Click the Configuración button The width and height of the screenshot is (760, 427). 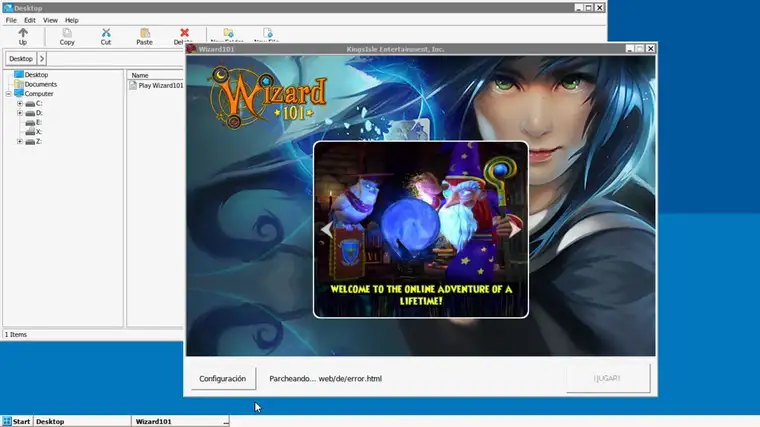[x=222, y=379]
